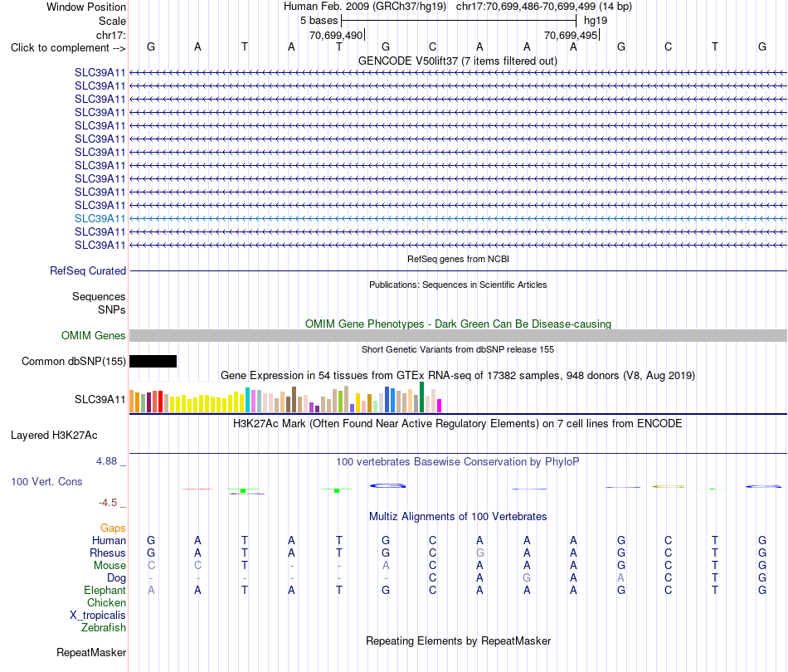Open '100 vertebrates Basewise Conservation by PhyloP' title
This screenshot has width=788, height=672.
click(x=457, y=461)
